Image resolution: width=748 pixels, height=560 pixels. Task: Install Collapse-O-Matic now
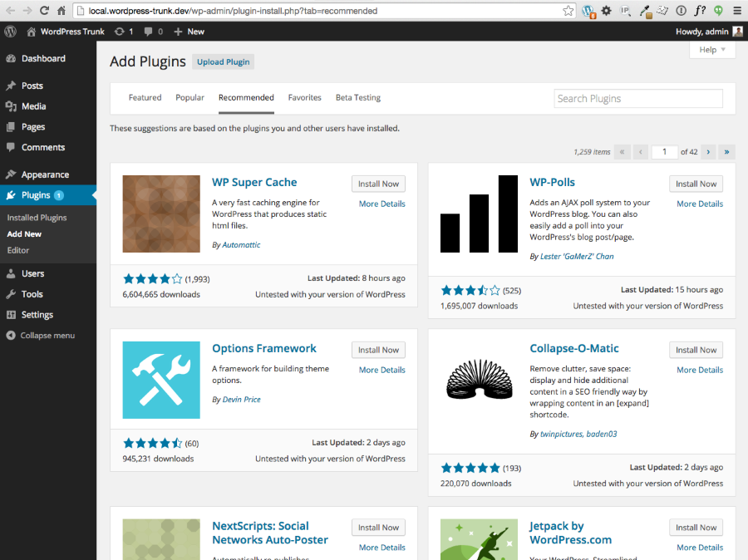coord(696,350)
